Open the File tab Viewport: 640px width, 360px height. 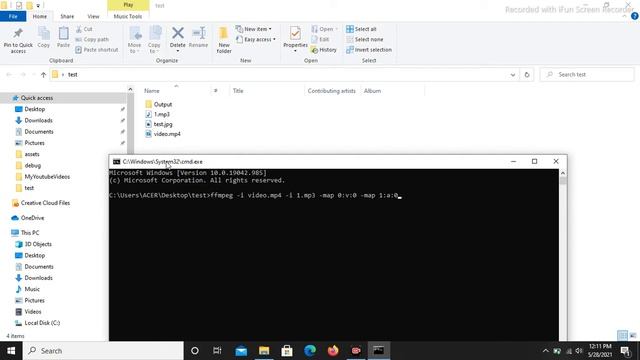point(13,16)
